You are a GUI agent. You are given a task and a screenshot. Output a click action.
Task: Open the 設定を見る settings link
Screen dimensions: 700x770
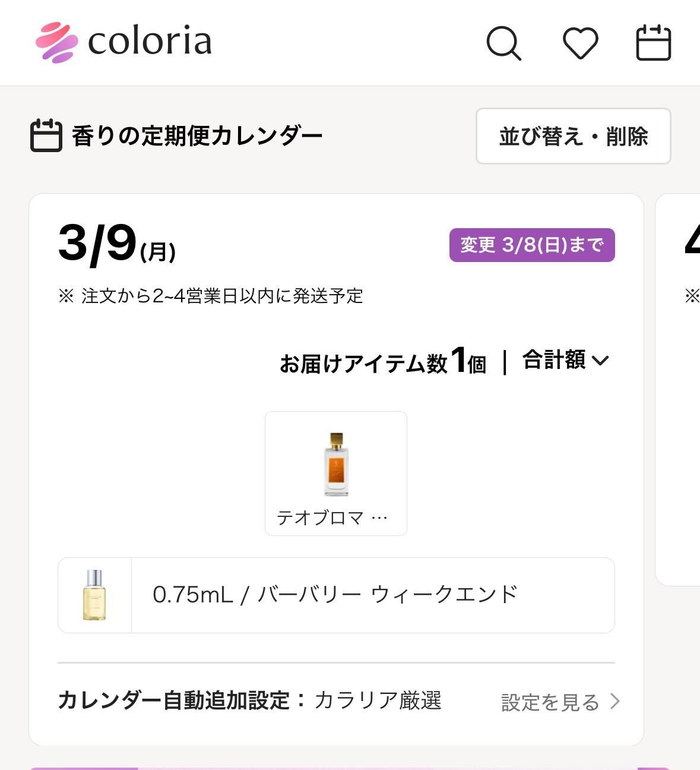(x=550, y=702)
